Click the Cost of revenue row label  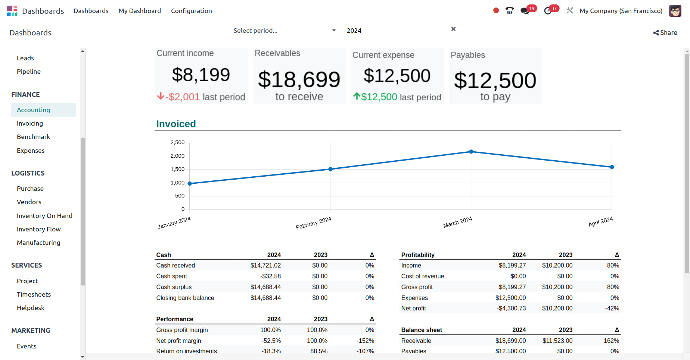click(x=422, y=276)
